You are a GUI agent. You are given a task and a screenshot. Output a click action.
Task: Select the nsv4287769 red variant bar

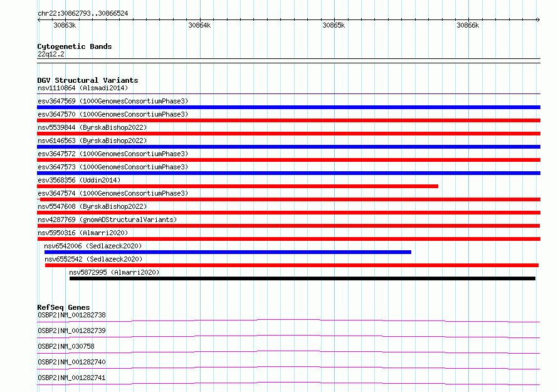coord(288,226)
